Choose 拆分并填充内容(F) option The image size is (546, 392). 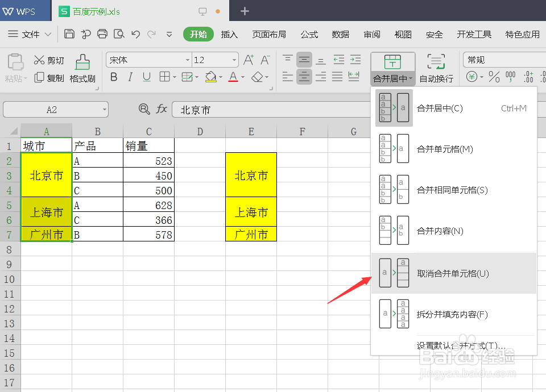(454, 314)
